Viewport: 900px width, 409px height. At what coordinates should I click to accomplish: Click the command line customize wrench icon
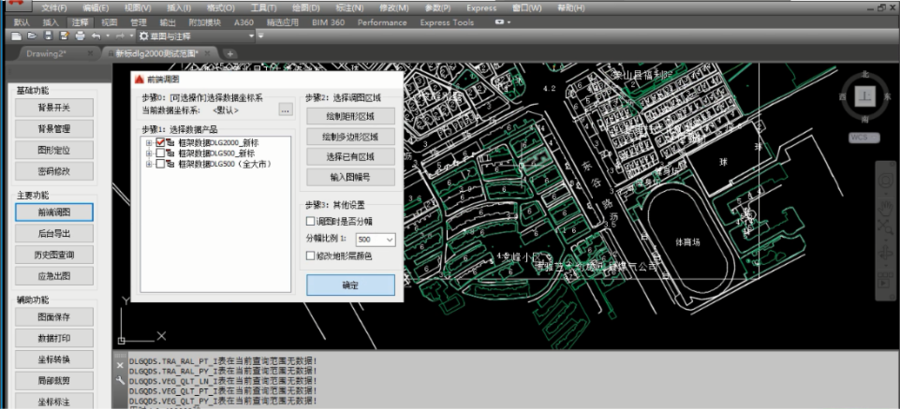click(120, 380)
